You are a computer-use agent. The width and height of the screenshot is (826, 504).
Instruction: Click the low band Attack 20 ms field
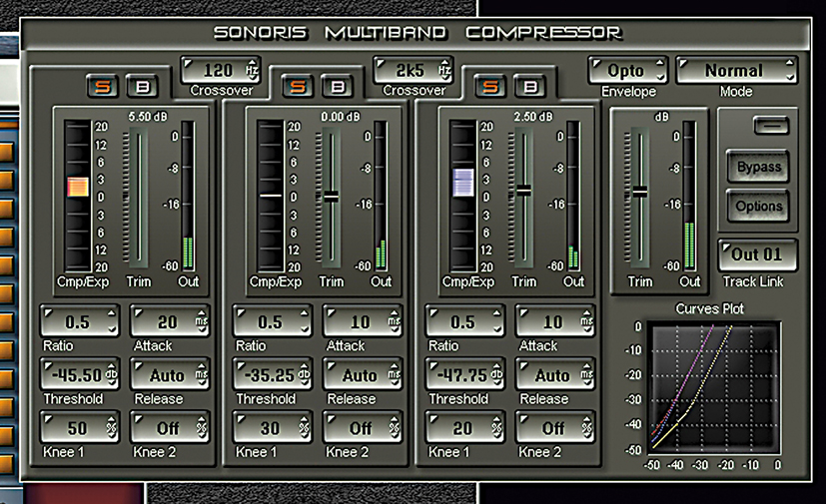coord(170,321)
